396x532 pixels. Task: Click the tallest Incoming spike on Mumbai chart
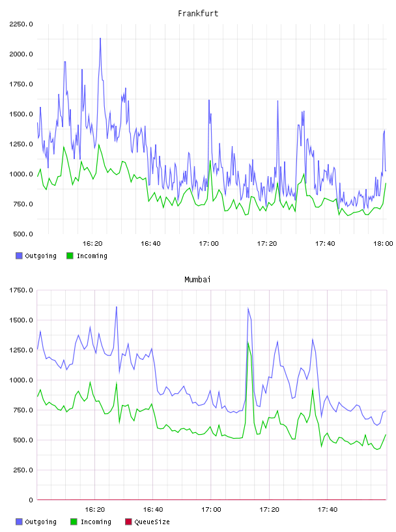249,344
